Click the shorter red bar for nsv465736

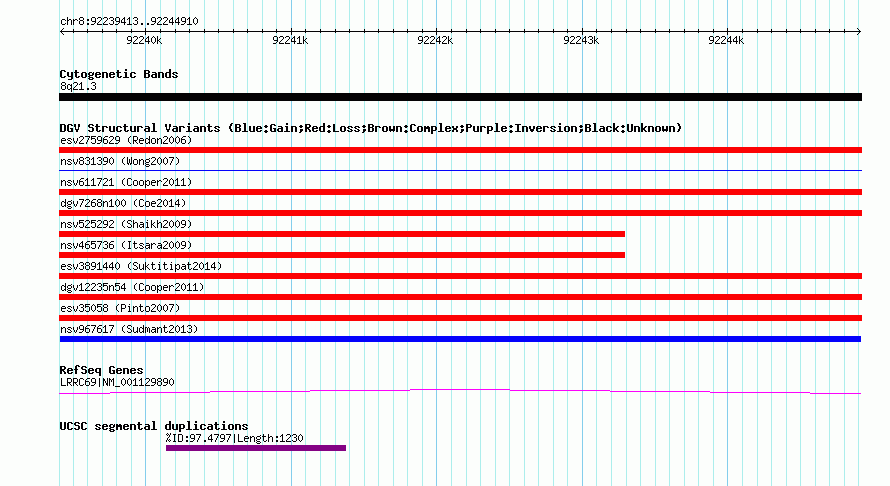(x=342, y=255)
